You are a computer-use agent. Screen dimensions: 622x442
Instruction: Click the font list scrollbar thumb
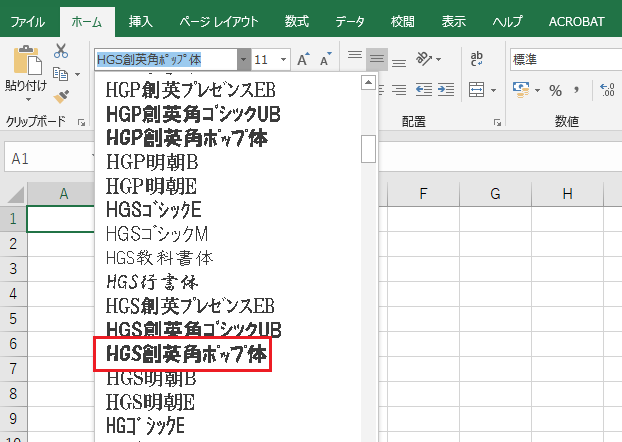[369, 149]
